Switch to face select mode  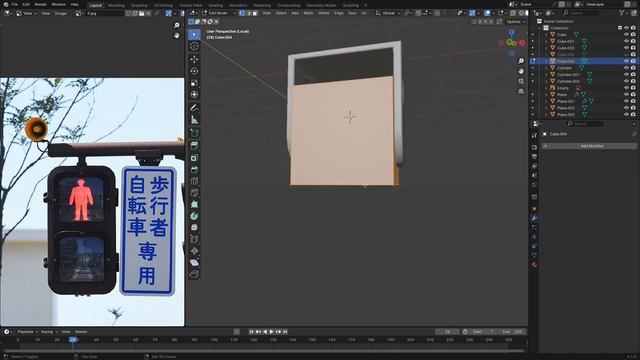coord(255,13)
